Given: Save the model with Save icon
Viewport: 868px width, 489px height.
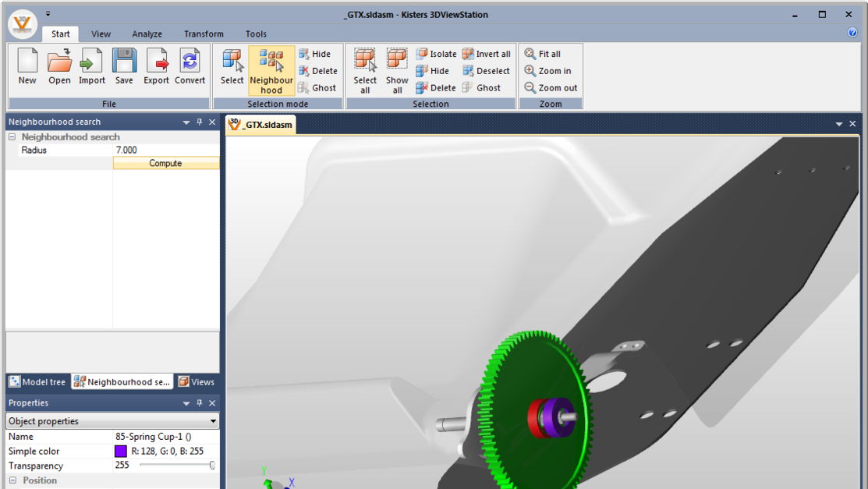Looking at the screenshot, I should click(x=124, y=66).
